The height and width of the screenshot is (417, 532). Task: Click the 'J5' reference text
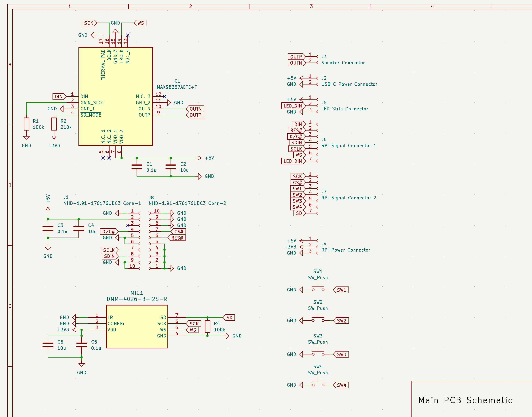click(324, 103)
